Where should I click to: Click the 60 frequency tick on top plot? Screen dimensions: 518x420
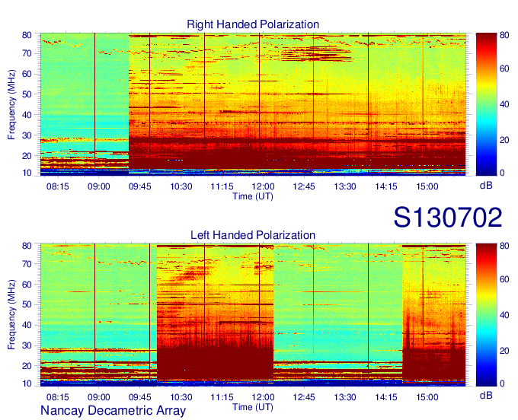coord(27,74)
